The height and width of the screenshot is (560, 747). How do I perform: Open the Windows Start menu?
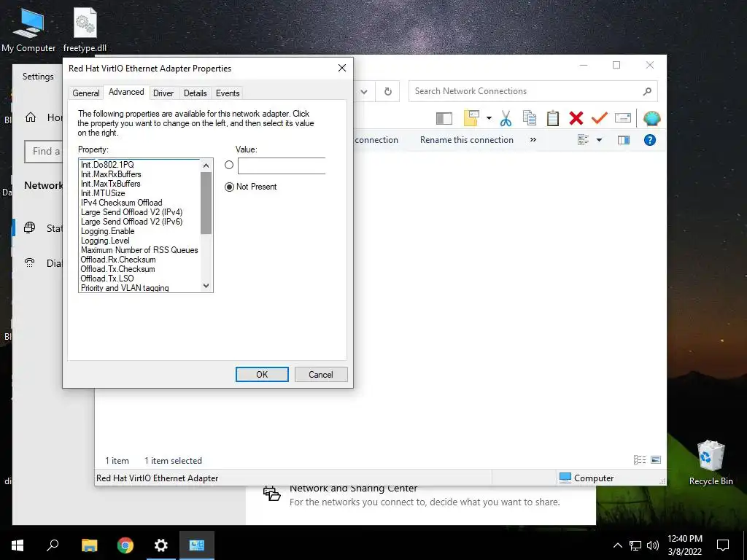pyautogui.click(x=18, y=545)
